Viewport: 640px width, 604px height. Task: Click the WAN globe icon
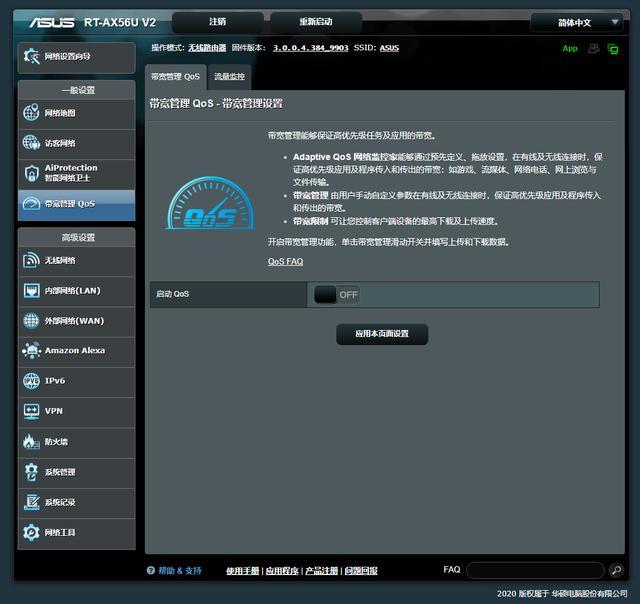(x=31, y=321)
